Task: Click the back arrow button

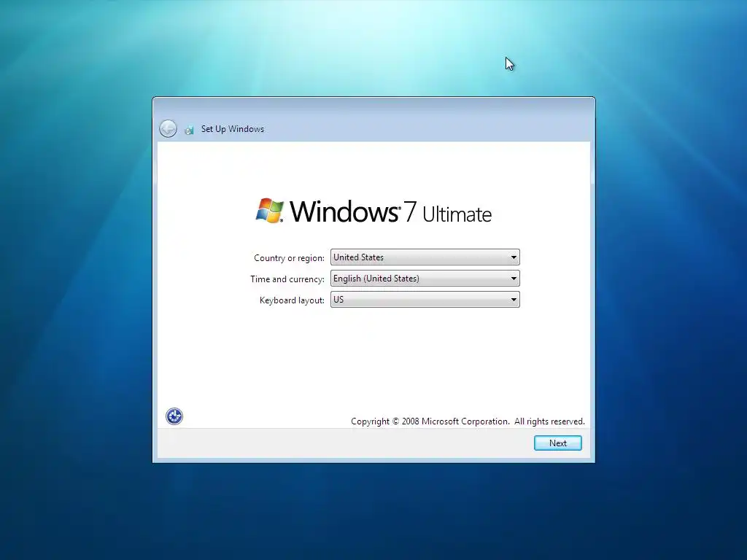Action: 168,129
